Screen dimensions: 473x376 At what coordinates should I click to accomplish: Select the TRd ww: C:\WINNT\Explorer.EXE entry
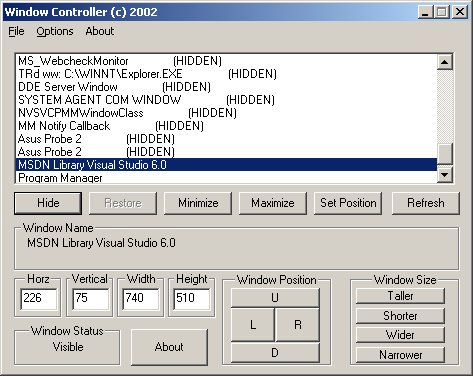(x=226, y=74)
